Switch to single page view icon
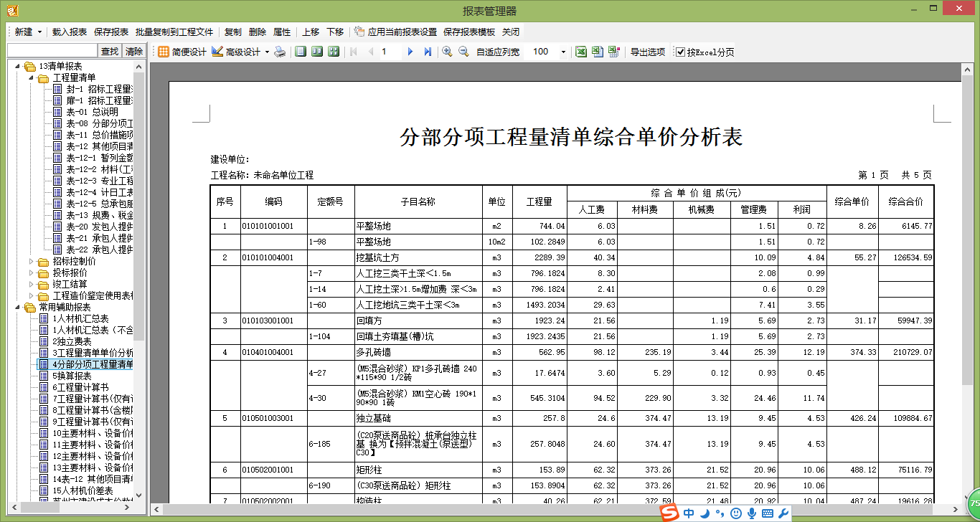 (x=301, y=52)
